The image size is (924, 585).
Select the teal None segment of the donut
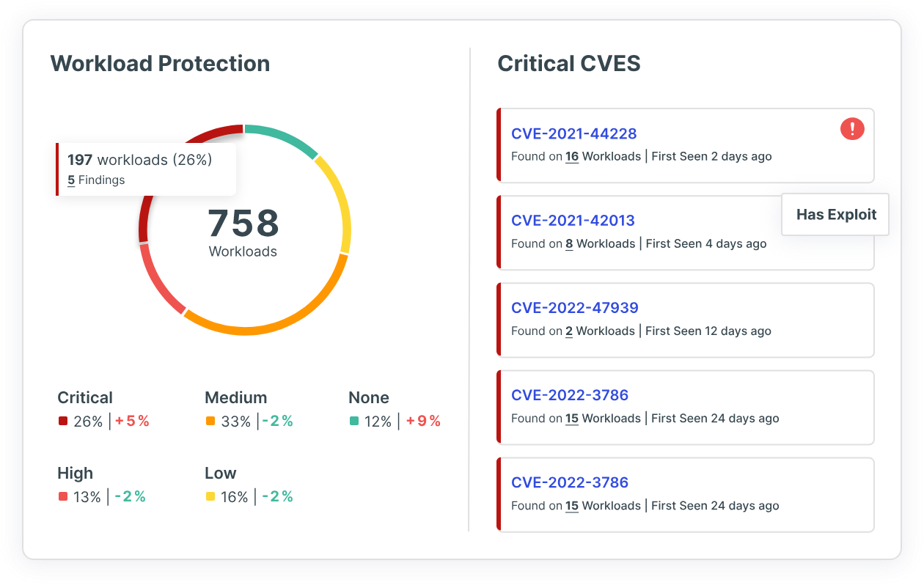point(282,137)
